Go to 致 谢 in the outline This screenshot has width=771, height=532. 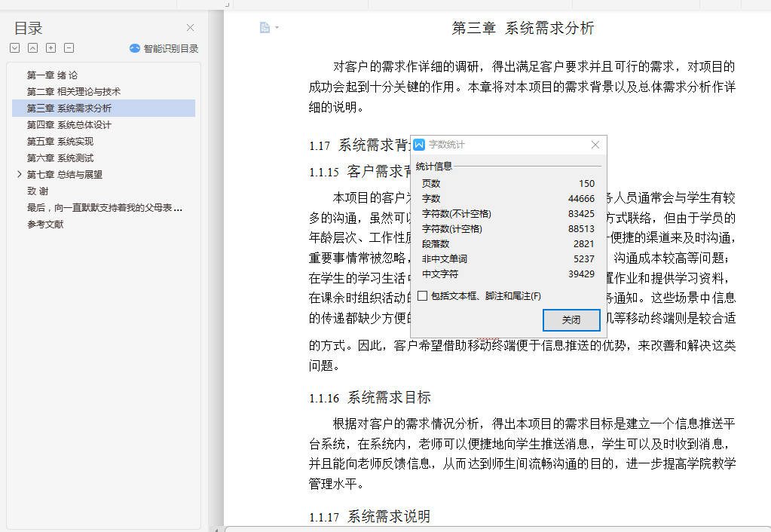point(38,191)
